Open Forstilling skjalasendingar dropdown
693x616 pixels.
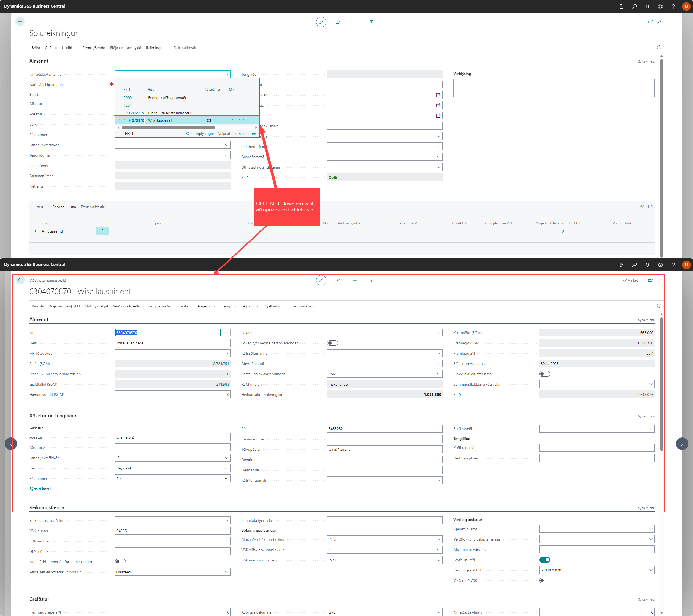(x=438, y=374)
